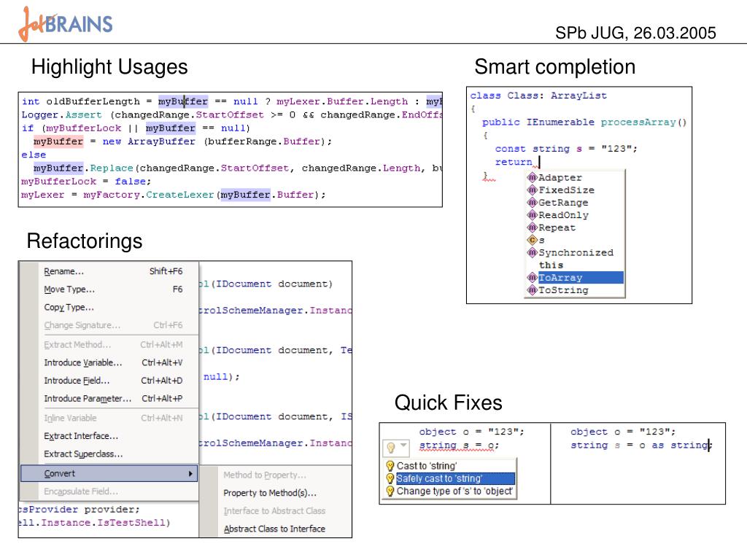Click the Quick Fixes heading
Screen dimensions: 747x560
449,402
